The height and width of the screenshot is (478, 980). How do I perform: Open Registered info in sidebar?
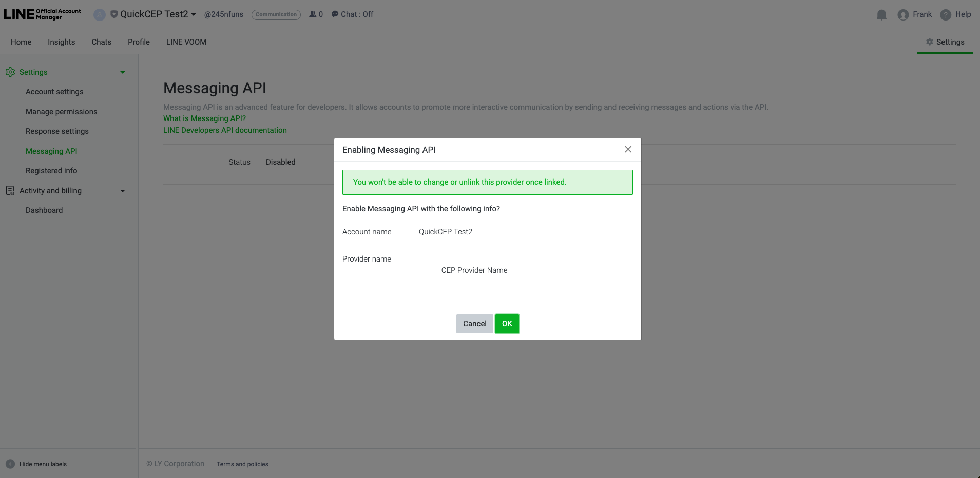tap(51, 171)
